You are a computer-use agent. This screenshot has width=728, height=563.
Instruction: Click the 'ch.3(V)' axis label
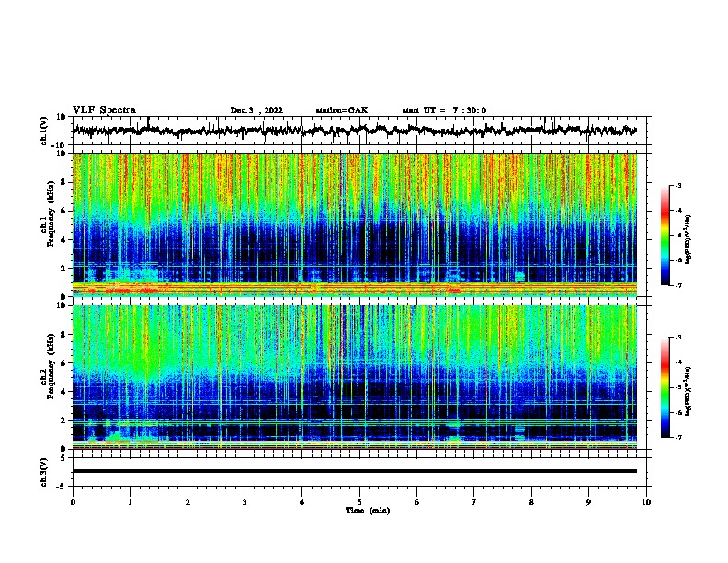43,472
